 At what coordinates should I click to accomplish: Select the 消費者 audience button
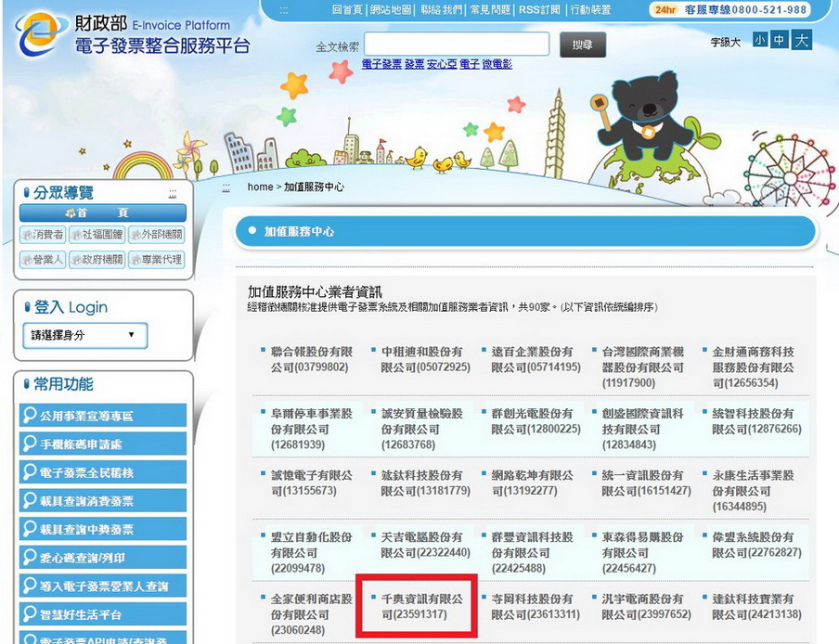point(43,234)
